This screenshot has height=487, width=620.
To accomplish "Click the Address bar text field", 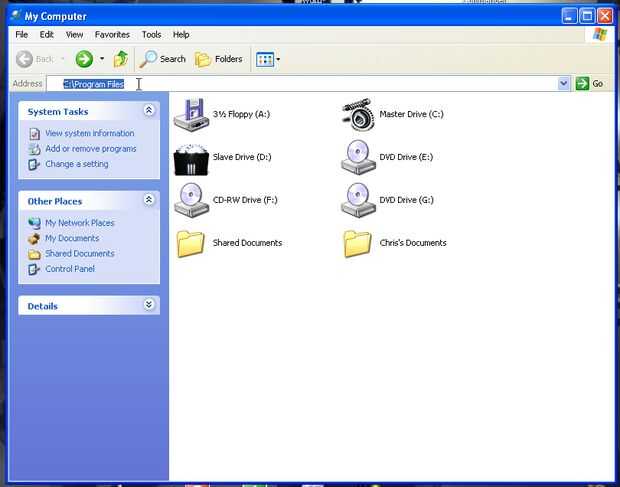I will [302, 84].
